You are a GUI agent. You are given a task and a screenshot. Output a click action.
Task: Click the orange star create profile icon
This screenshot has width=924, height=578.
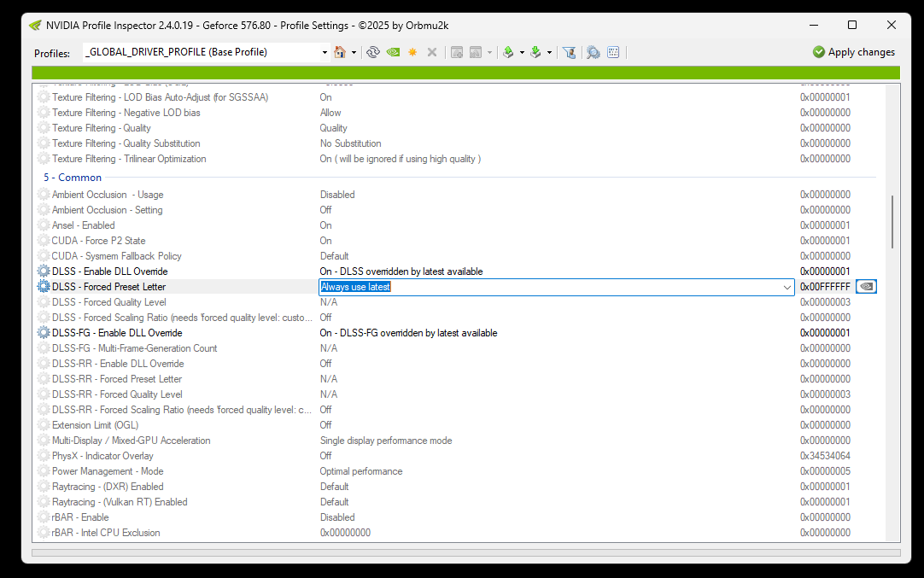pos(412,52)
